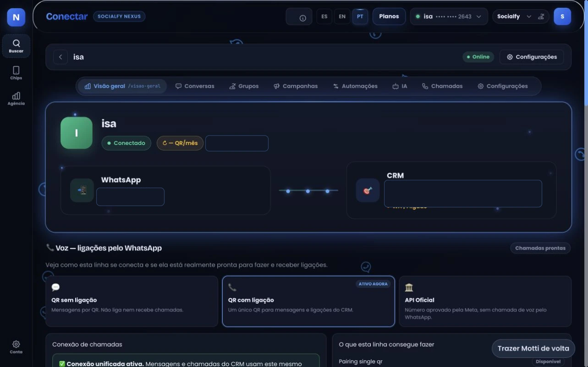Click the QR/mês badge
This screenshot has height=367, width=588.
180,143
